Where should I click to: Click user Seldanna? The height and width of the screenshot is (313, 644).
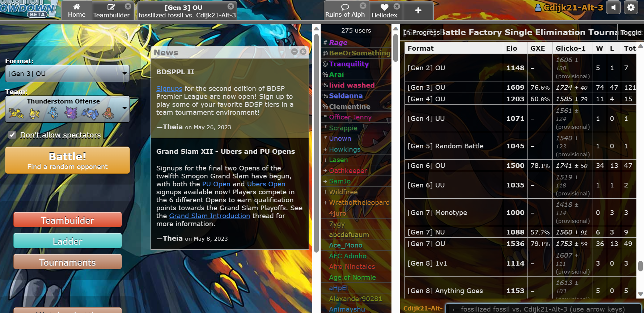click(356, 96)
